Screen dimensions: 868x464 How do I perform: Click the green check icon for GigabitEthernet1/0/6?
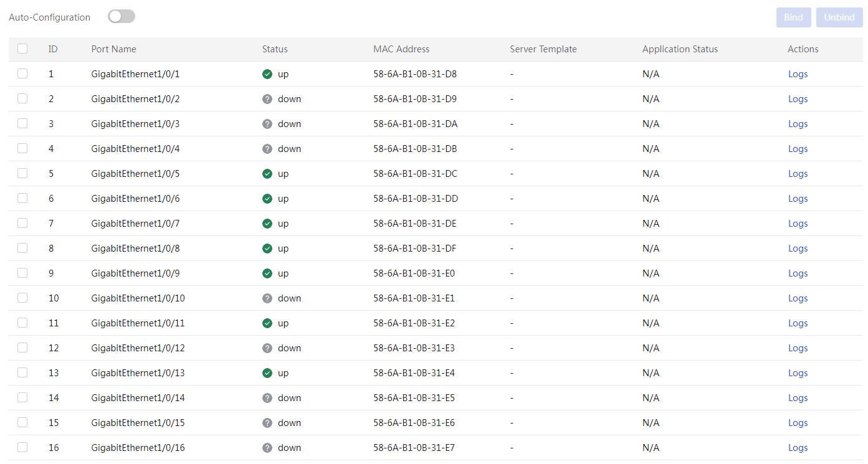pyautogui.click(x=267, y=199)
